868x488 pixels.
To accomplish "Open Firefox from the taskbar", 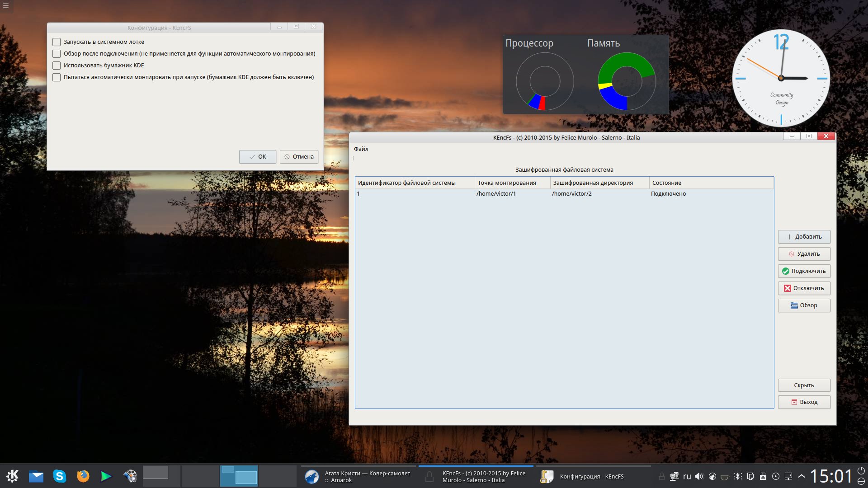I will click(83, 476).
